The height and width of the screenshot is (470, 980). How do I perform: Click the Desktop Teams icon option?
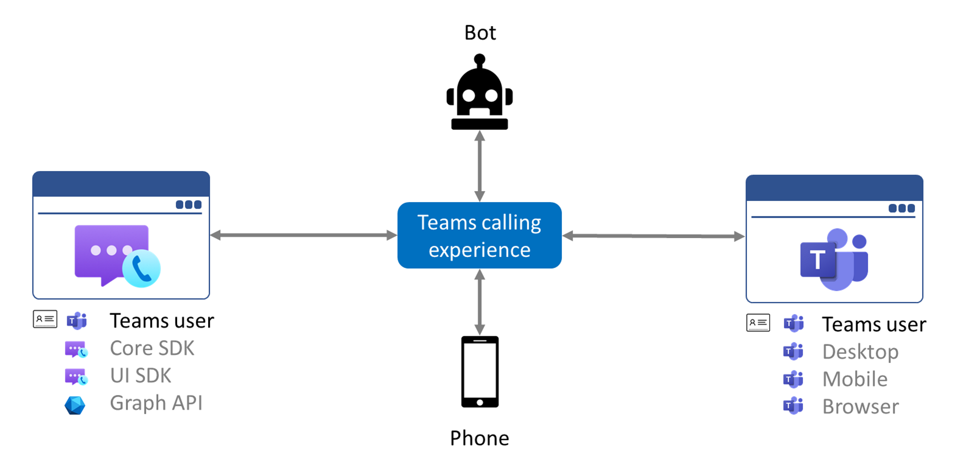click(x=792, y=351)
